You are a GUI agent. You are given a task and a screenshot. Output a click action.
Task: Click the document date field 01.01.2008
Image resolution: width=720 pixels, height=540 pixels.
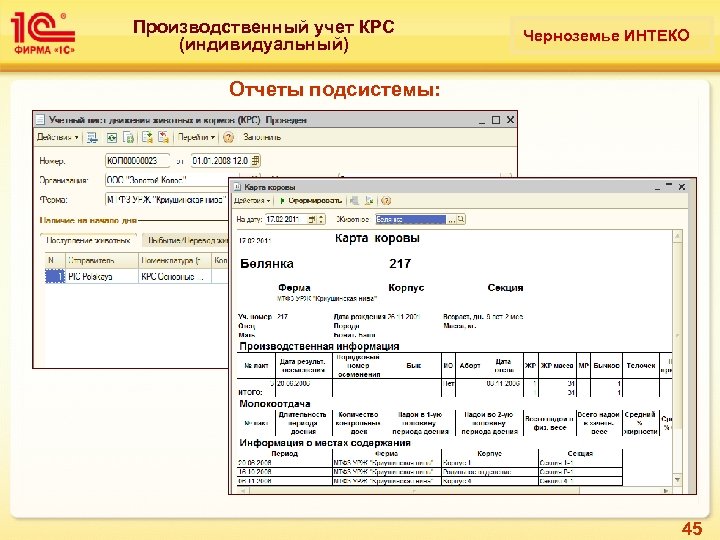coord(221,161)
